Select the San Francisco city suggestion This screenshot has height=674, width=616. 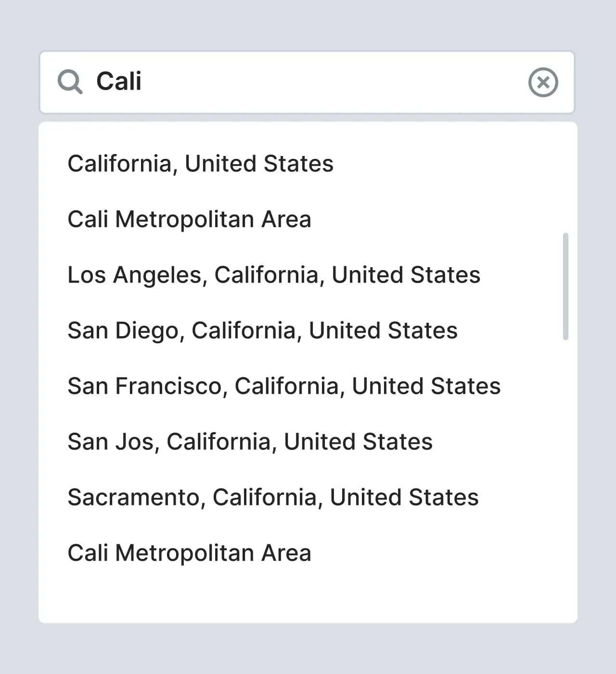284,386
